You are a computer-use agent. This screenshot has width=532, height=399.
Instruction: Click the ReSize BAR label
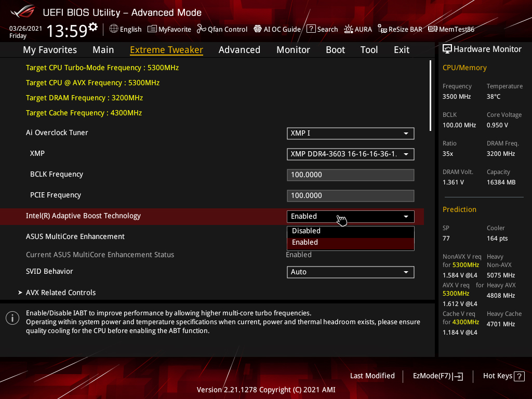click(x=405, y=29)
